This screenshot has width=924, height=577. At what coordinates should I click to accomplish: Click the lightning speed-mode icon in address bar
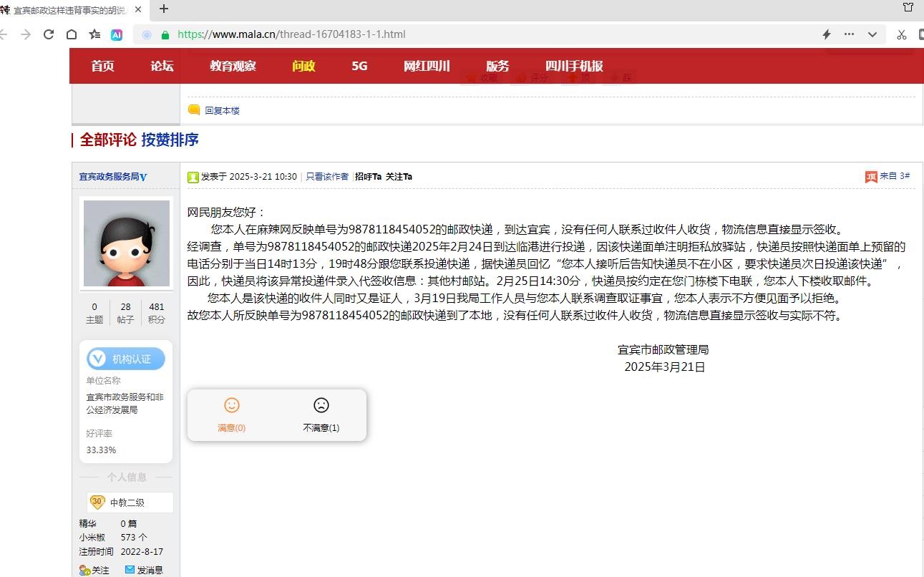click(827, 34)
